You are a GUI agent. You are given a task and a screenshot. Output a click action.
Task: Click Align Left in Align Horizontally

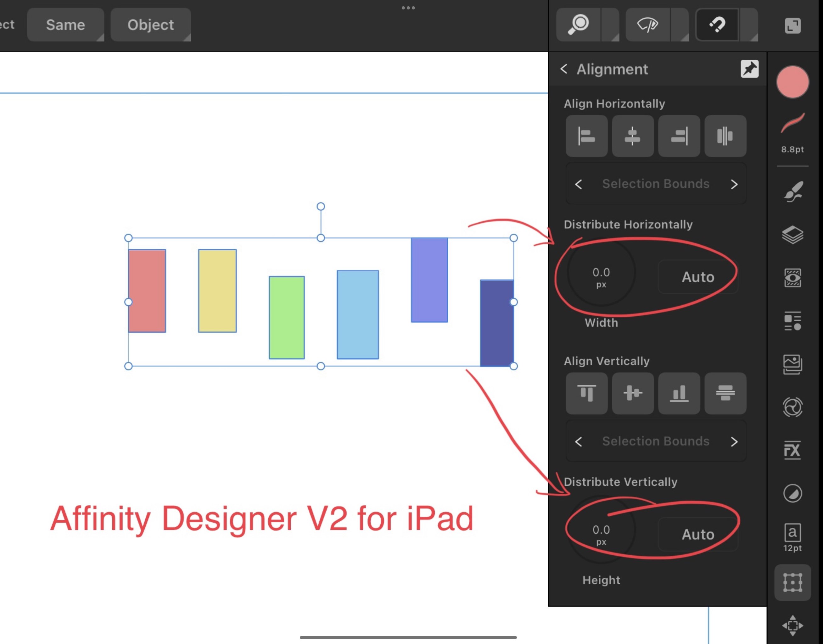coord(586,136)
